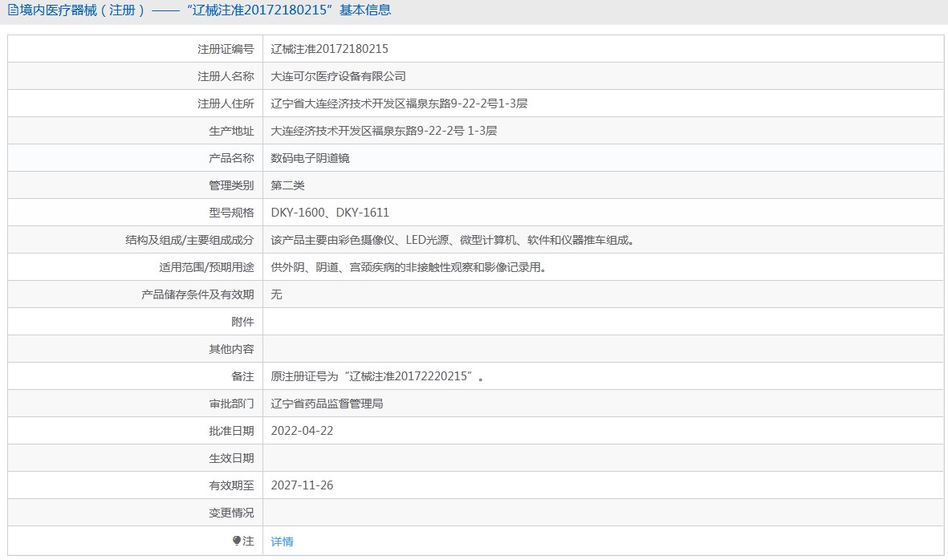Select registrant address 辽宁省大连经济技术开发区福泉东路9-22-2号1-3层

(x=399, y=103)
